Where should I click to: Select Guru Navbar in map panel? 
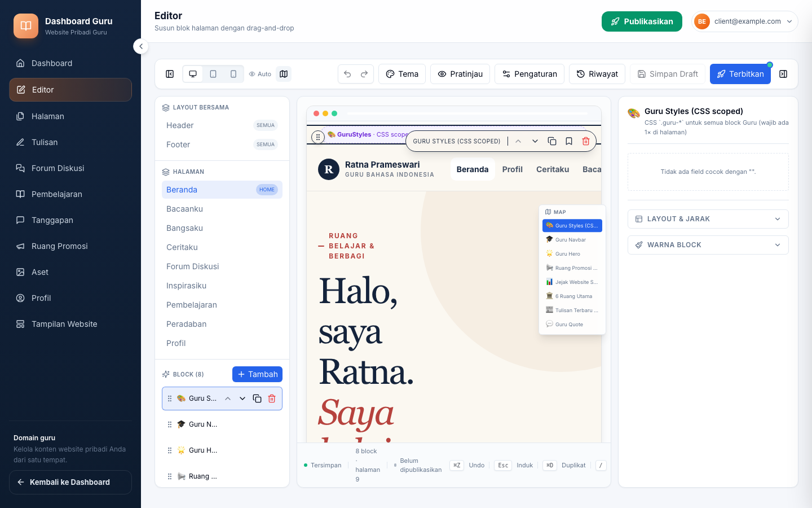[x=572, y=240]
